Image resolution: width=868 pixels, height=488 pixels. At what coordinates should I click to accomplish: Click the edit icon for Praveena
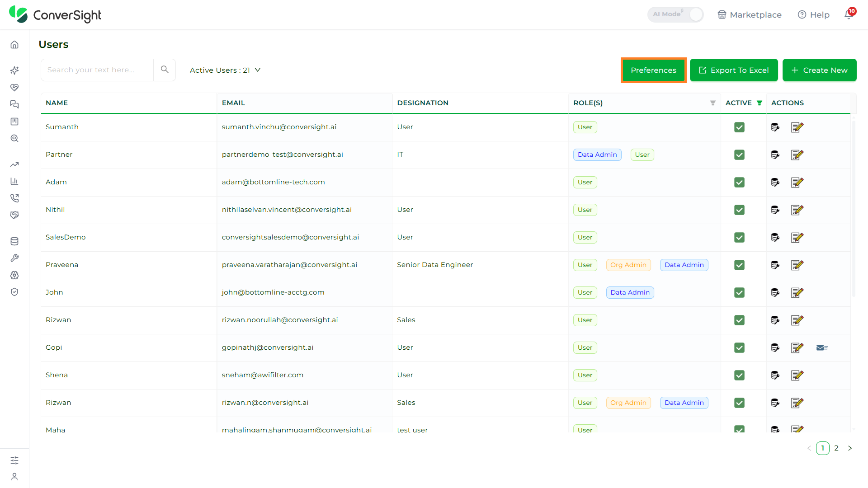click(797, 265)
